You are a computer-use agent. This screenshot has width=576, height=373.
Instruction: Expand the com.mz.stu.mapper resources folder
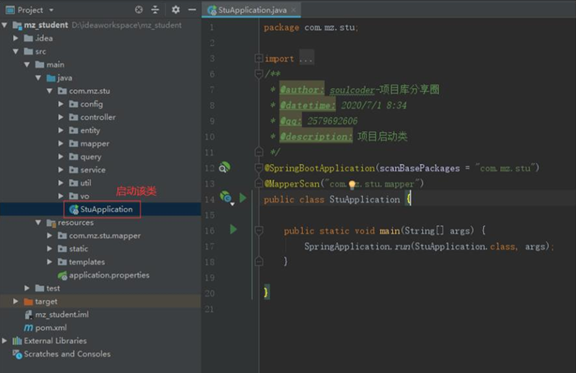(x=49, y=236)
